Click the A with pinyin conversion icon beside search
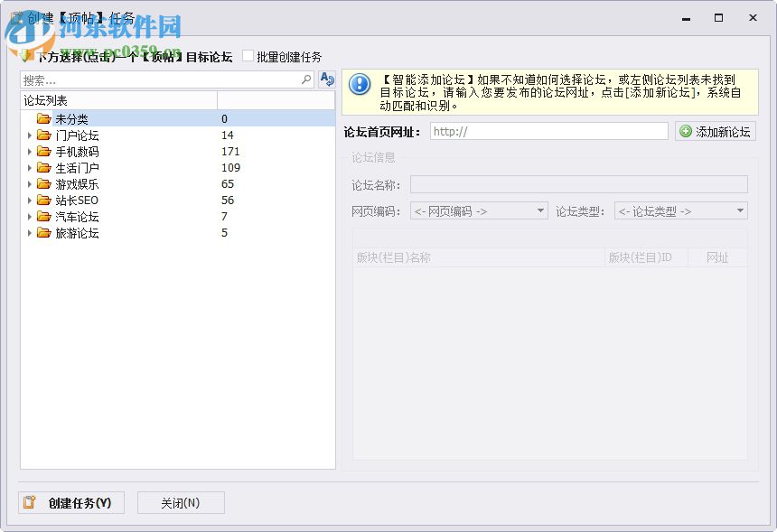The width and height of the screenshot is (777, 532). point(326,79)
